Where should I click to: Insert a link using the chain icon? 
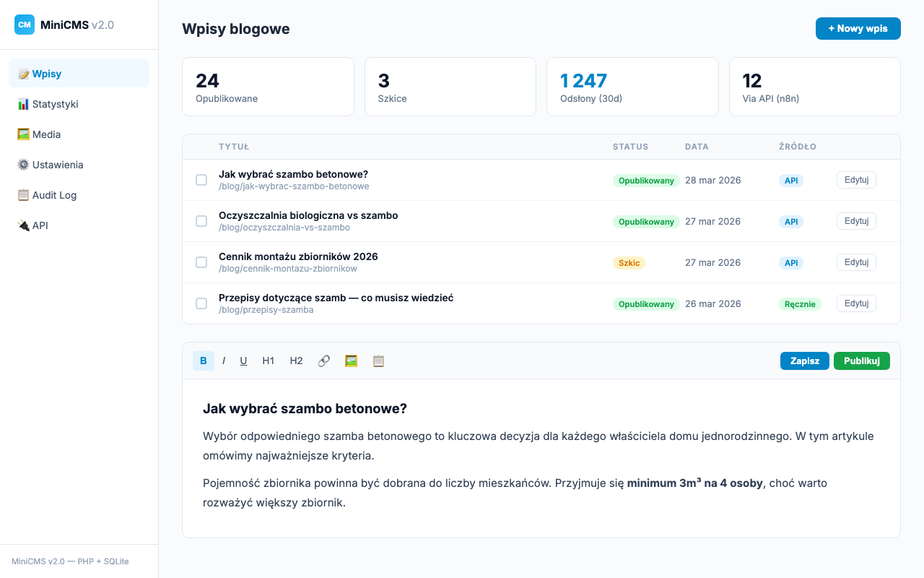pos(324,361)
